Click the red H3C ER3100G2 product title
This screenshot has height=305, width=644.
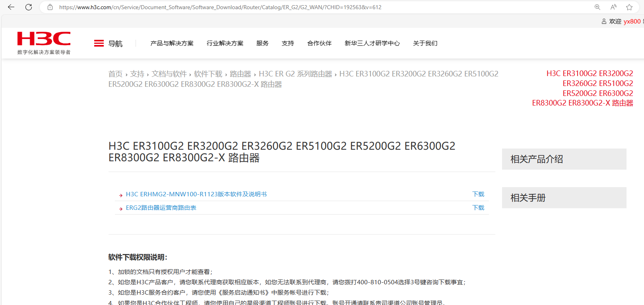(x=583, y=88)
